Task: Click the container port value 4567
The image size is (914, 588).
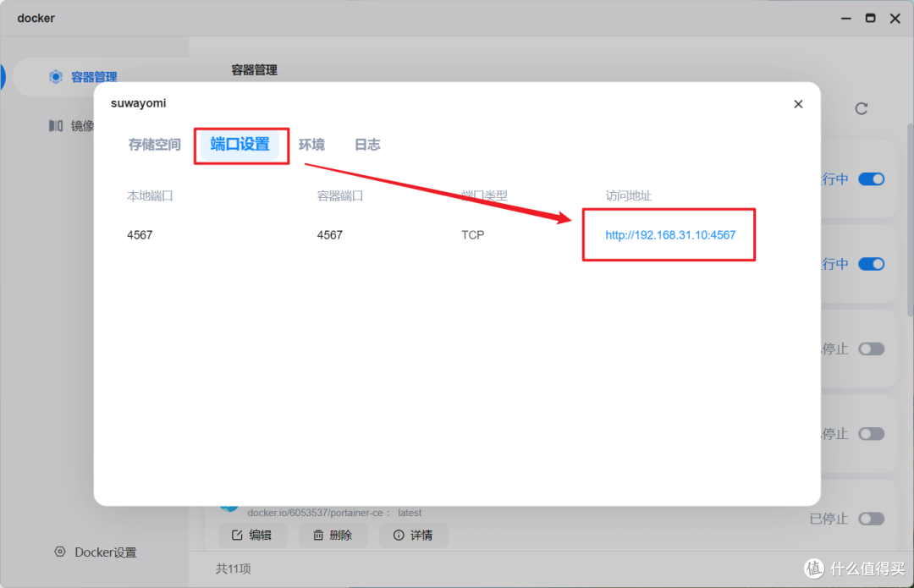Action: click(330, 235)
